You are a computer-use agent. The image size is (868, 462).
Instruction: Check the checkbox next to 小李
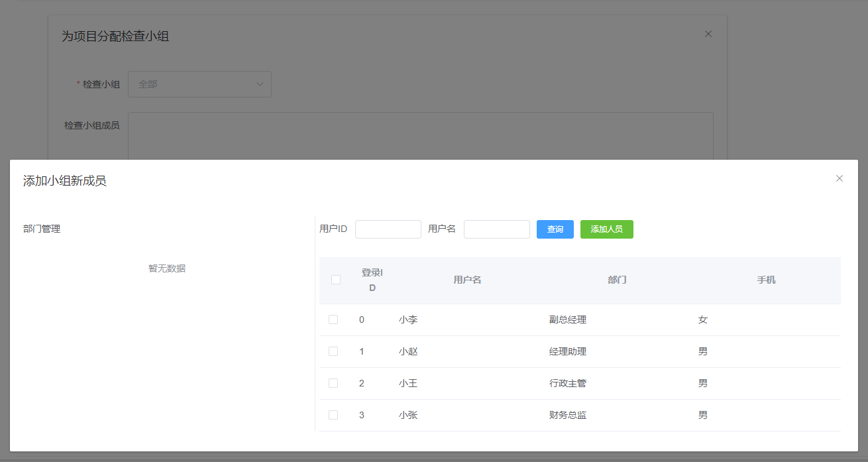pyautogui.click(x=333, y=319)
